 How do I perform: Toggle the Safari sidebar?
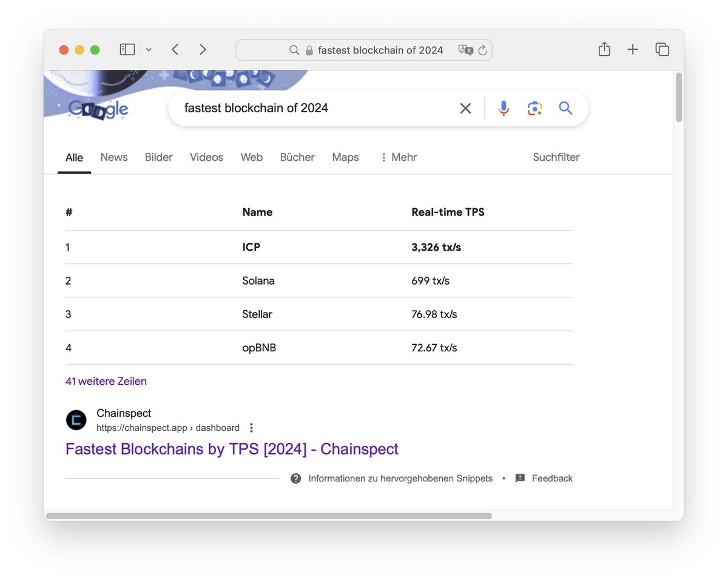tap(127, 50)
